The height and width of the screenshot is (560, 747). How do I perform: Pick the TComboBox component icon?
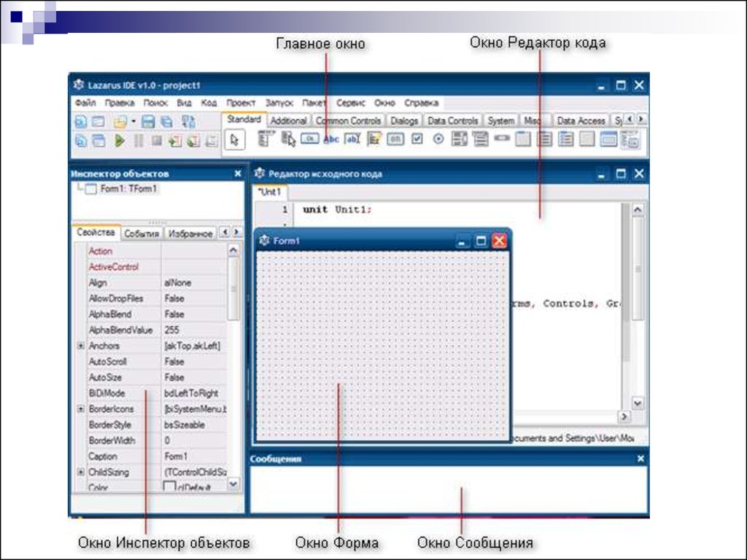480,139
